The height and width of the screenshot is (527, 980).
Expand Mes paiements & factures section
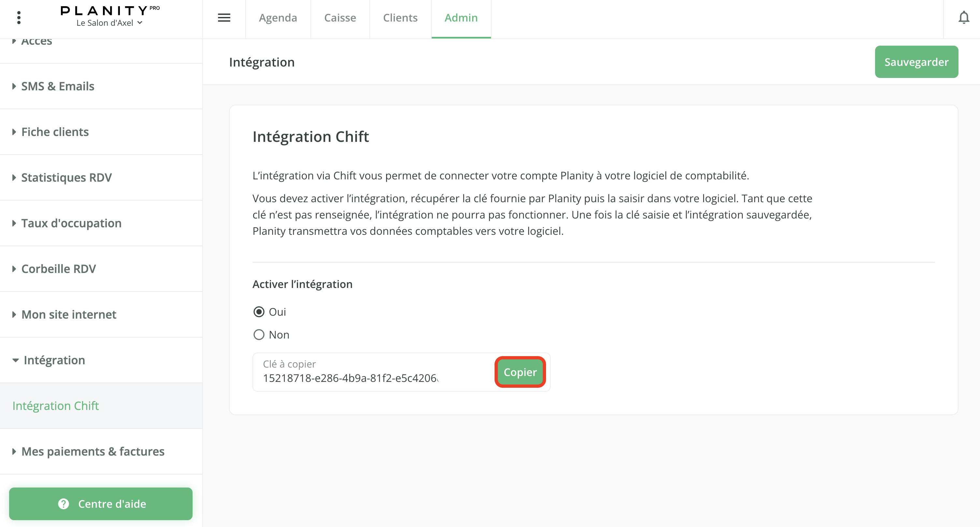click(x=93, y=452)
